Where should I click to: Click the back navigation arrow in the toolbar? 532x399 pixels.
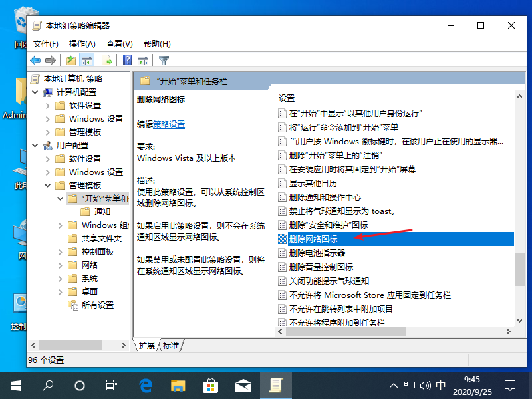point(35,60)
